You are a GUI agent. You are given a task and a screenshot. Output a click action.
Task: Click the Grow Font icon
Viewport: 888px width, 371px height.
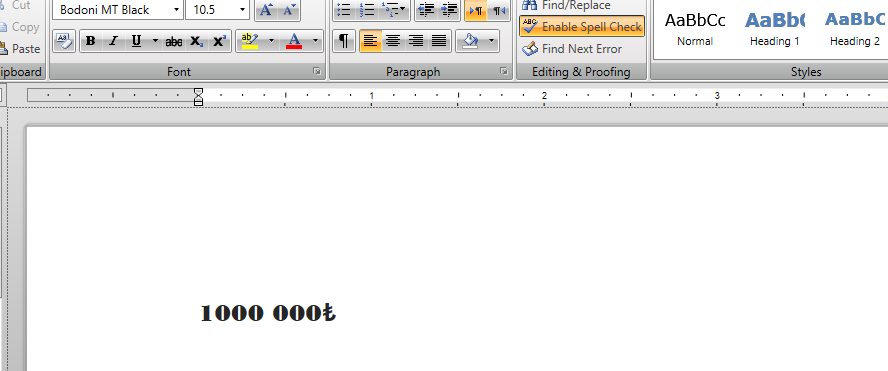point(267,10)
